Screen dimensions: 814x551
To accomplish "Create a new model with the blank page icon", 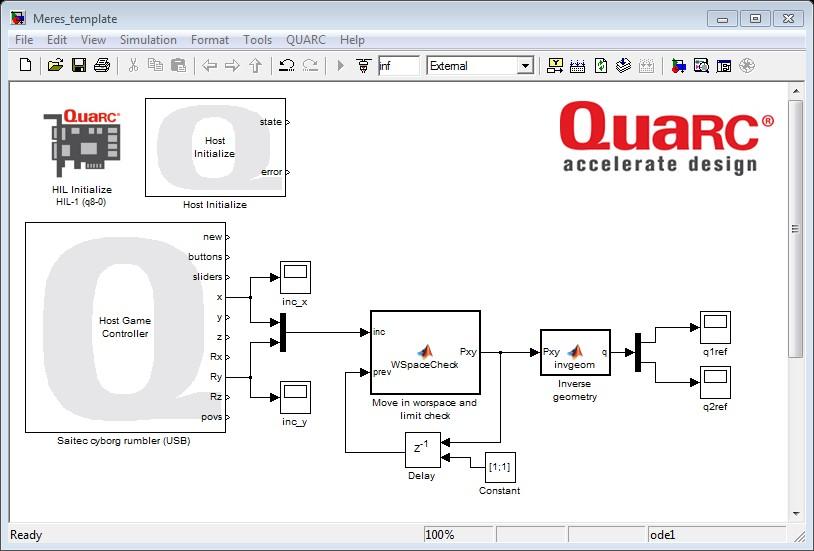I will tap(25, 65).
